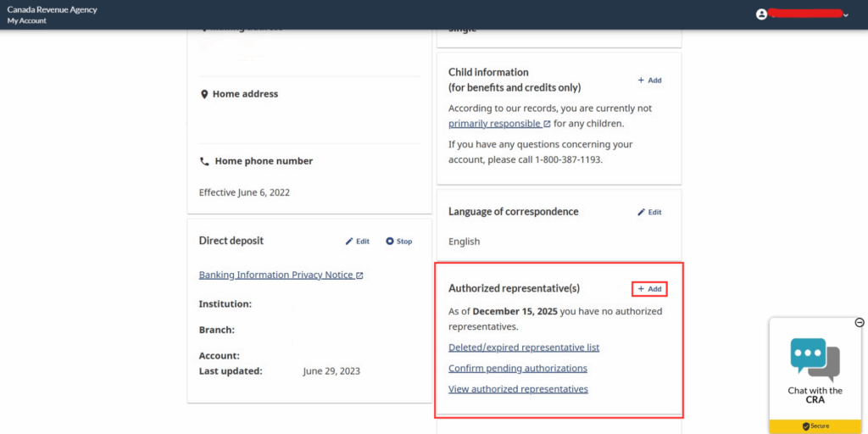Click the external link icon beside privacy notice
Viewport: 868px width, 434px height.
point(359,275)
